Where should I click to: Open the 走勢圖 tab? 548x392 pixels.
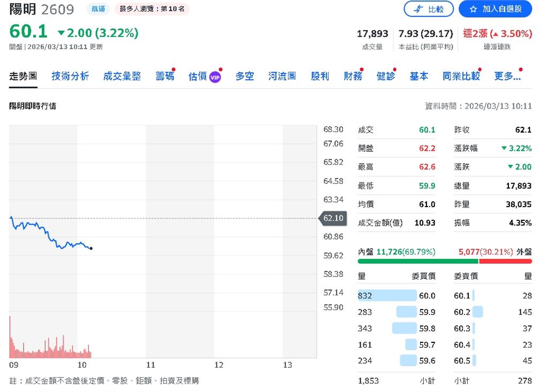[23, 76]
